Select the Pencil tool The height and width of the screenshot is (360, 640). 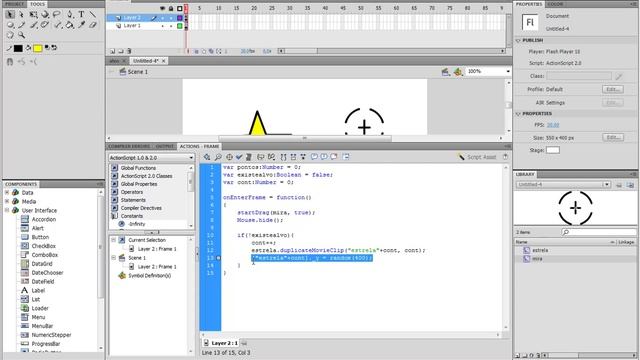click(x=22, y=25)
